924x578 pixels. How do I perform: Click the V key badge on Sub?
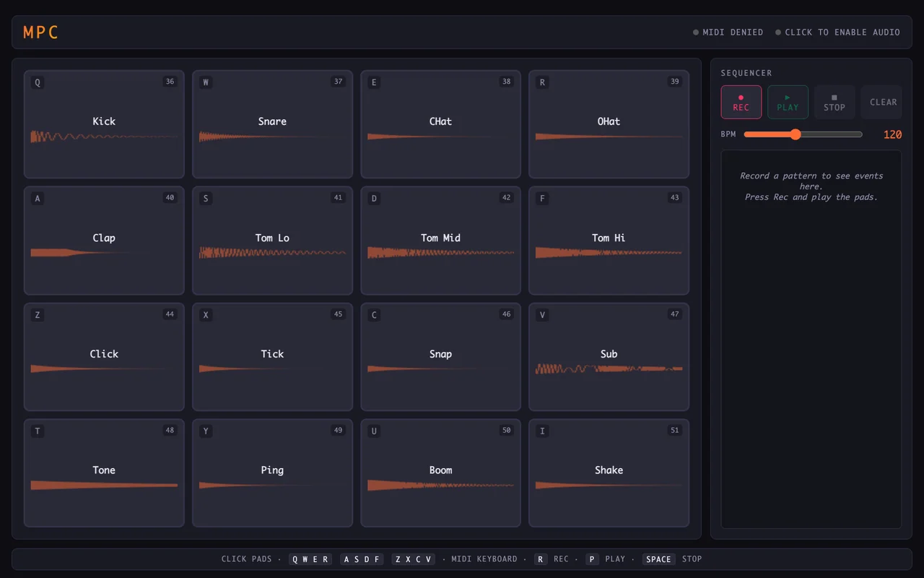click(x=542, y=315)
